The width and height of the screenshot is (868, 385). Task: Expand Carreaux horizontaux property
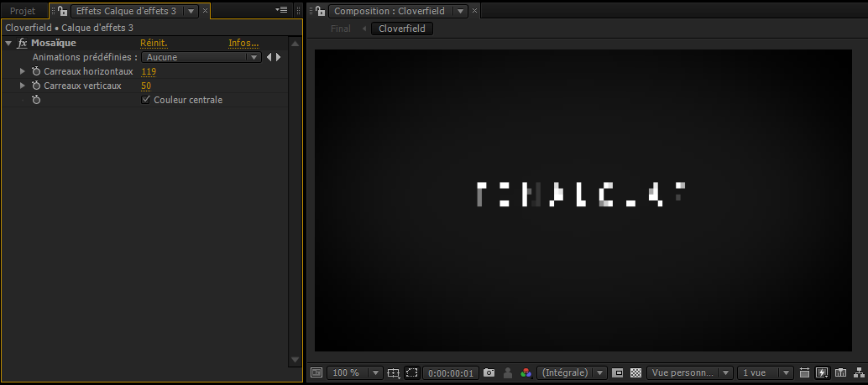click(x=23, y=71)
